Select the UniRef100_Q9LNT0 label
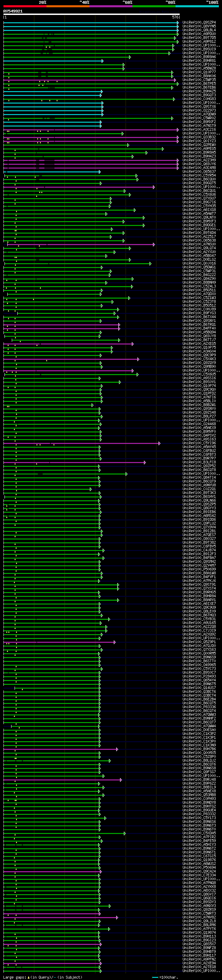 (199, 218)
